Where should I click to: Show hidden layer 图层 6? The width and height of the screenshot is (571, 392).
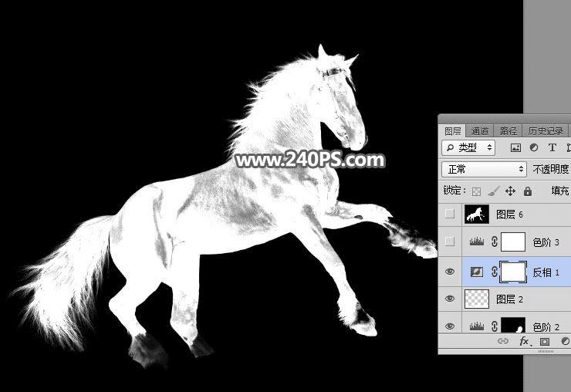tap(450, 214)
